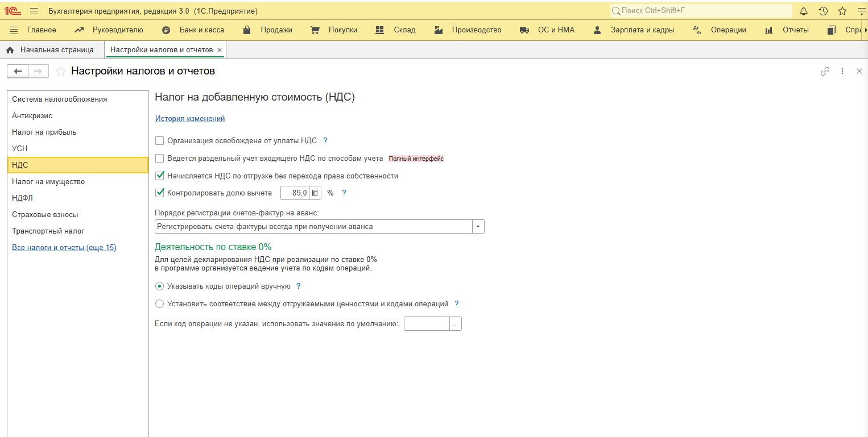Open the history clock icon
The height and width of the screenshot is (437, 868).
click(823, 11)
